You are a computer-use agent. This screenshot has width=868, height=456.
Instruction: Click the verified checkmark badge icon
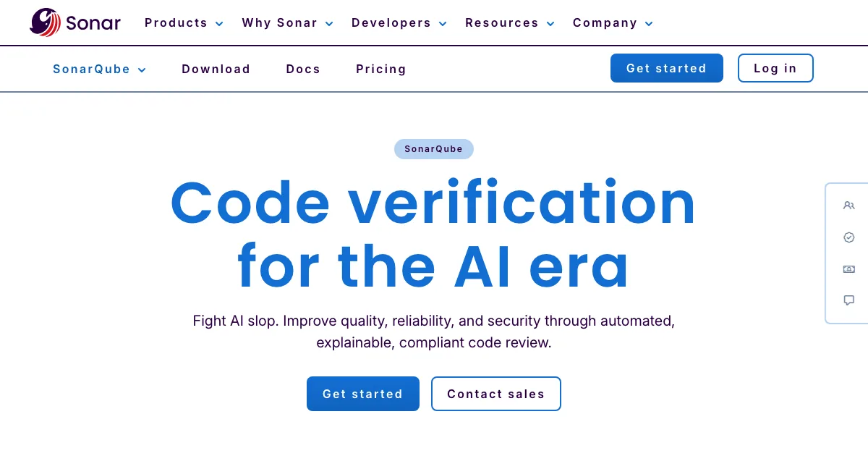click(849, 237)
